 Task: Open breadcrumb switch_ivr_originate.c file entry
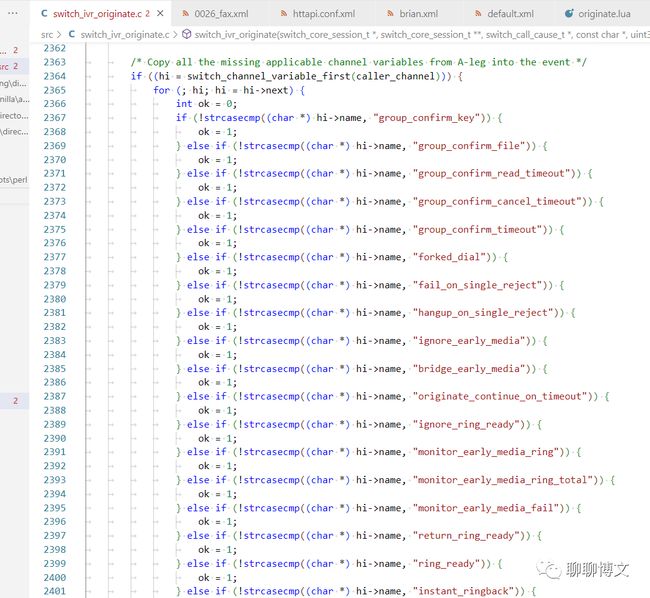click(x=125, y=34)
